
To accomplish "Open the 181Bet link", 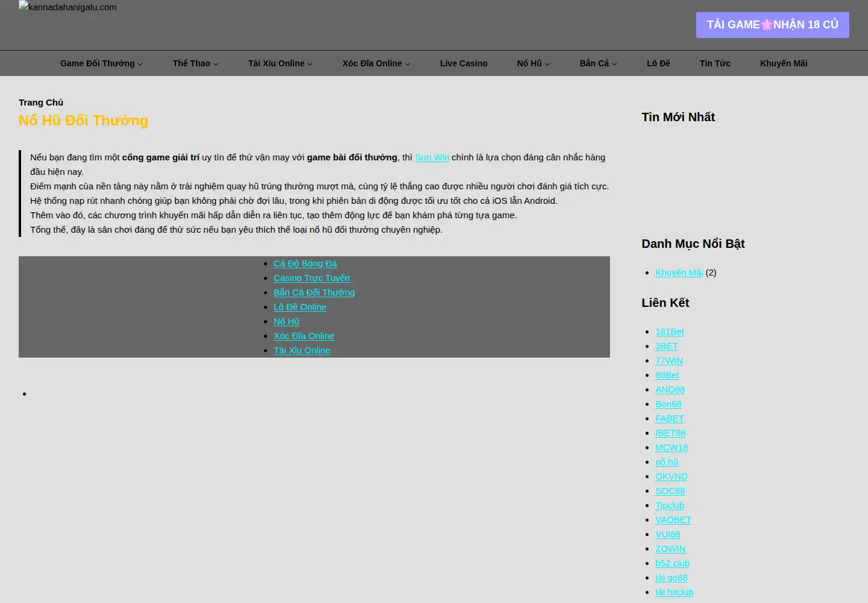I will (x=670, y=332).
